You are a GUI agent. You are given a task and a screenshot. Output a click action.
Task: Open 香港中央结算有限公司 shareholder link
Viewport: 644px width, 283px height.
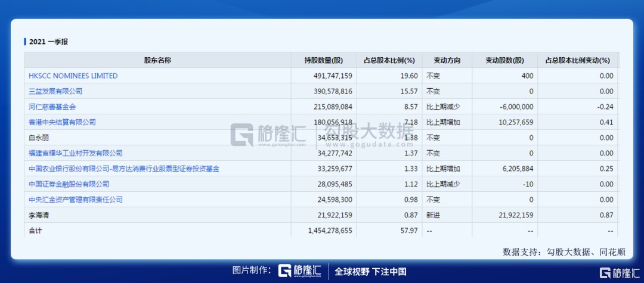tap(62, 122)
